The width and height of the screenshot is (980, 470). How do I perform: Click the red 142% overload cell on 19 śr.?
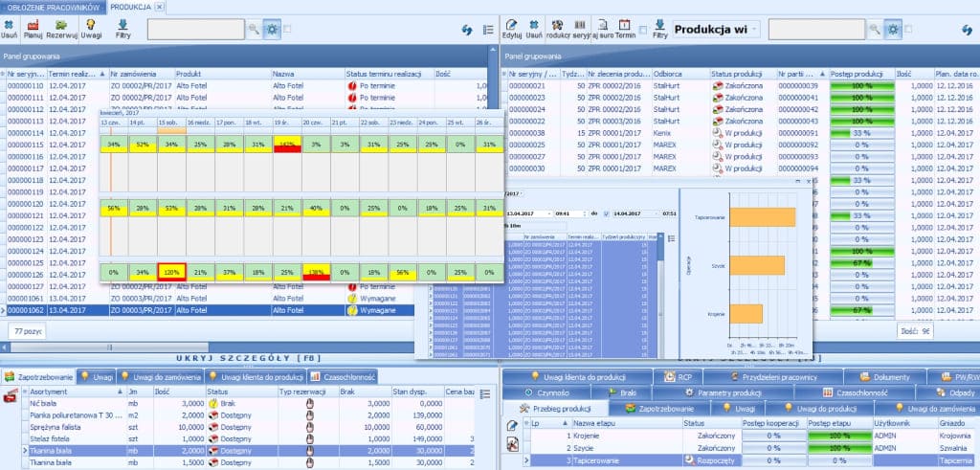[287, 145]
